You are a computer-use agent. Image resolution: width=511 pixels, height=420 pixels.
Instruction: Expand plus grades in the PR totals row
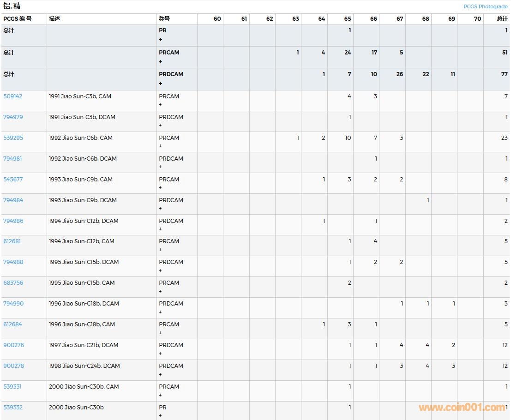click(161, 40)
